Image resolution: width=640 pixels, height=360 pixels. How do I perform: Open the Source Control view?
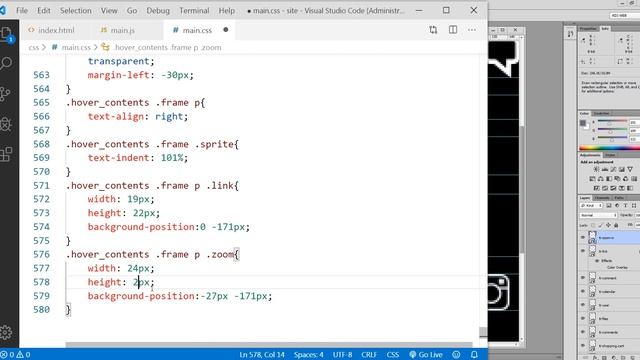5,93
